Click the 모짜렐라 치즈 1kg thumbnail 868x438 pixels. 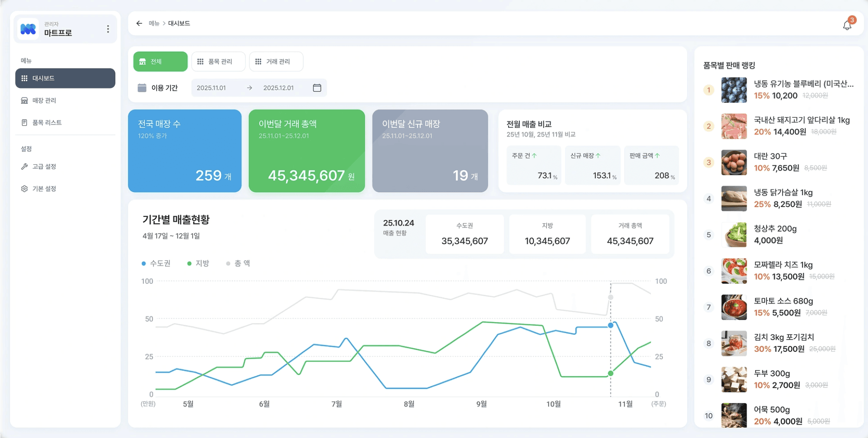[x=734, y=271]
